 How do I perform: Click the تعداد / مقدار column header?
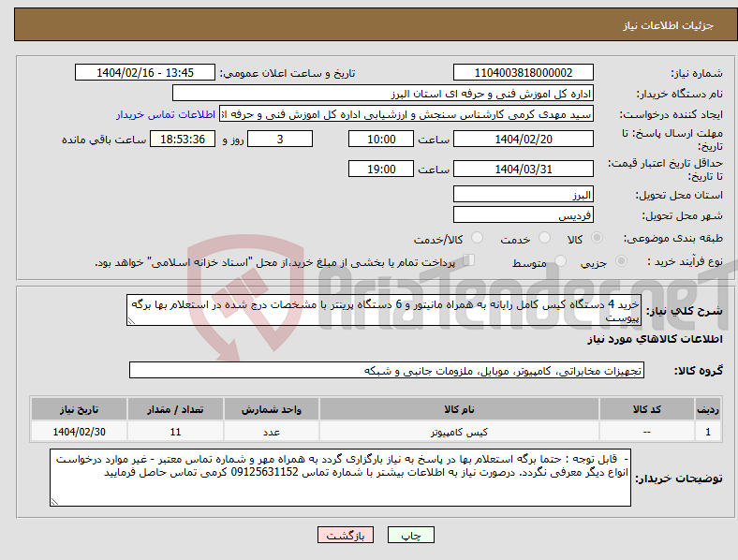click(175, 409)
